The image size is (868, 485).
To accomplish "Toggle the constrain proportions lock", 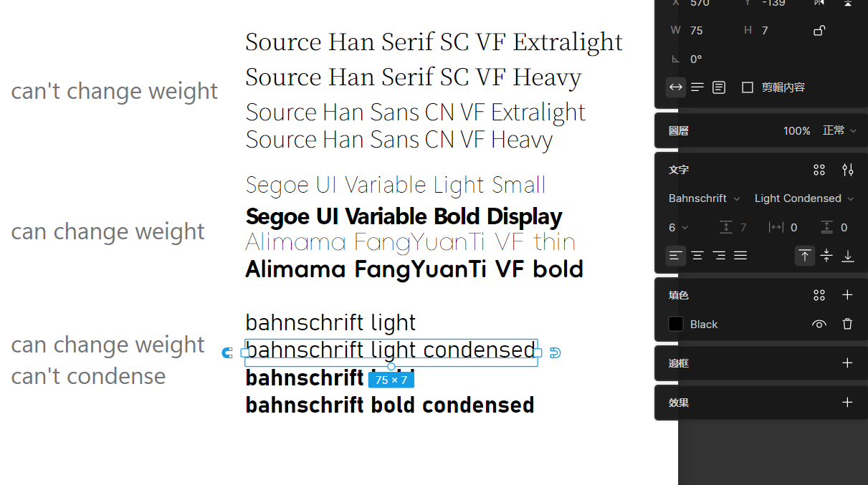I will coord(819,30).
